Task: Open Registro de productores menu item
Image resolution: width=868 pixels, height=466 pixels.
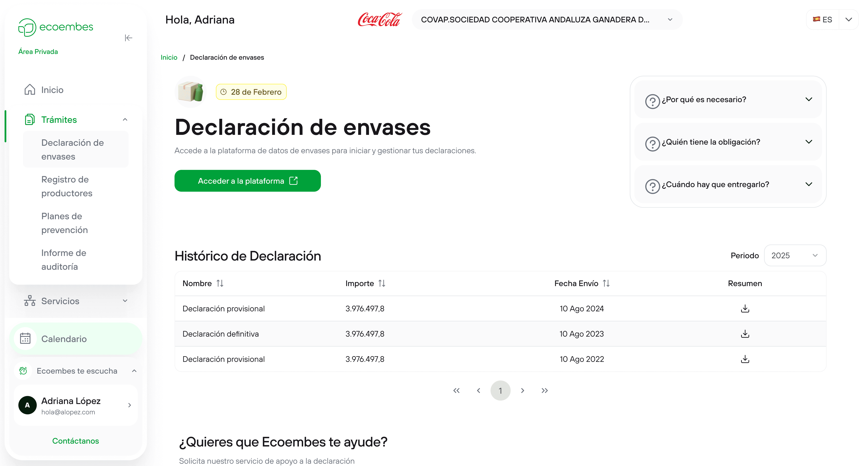Action: point(67,186)
